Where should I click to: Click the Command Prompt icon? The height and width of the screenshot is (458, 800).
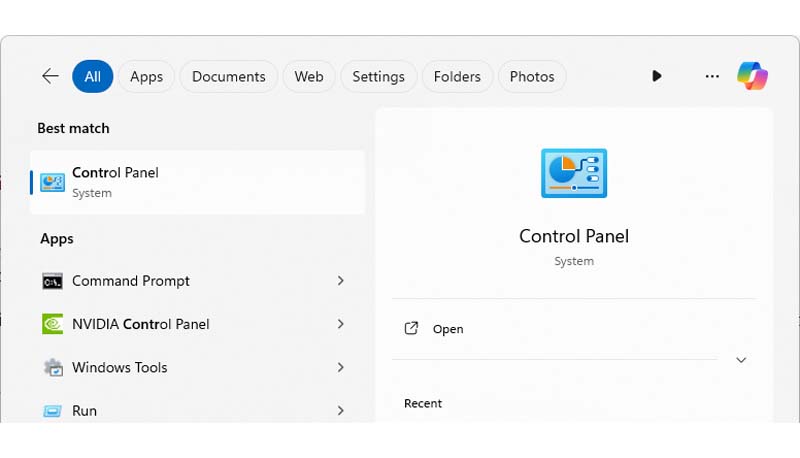(53, 281)
